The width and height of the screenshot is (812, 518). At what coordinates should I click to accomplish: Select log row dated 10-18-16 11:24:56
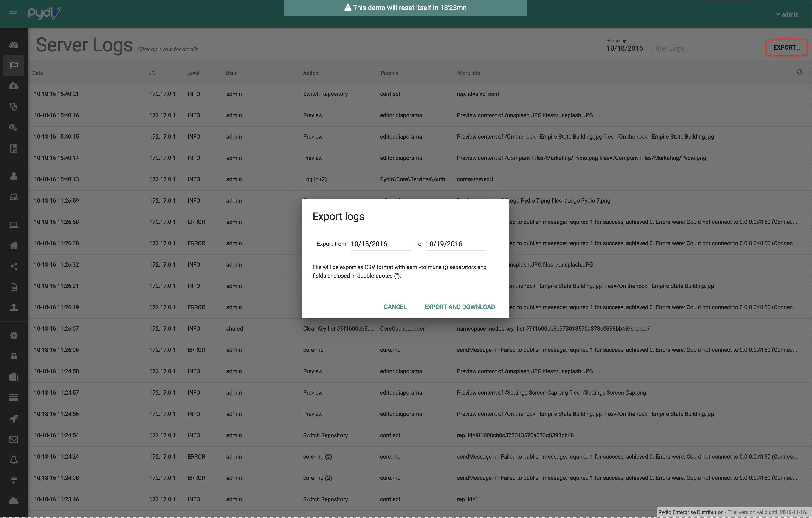pyautogui.click(x=420, y=414)
